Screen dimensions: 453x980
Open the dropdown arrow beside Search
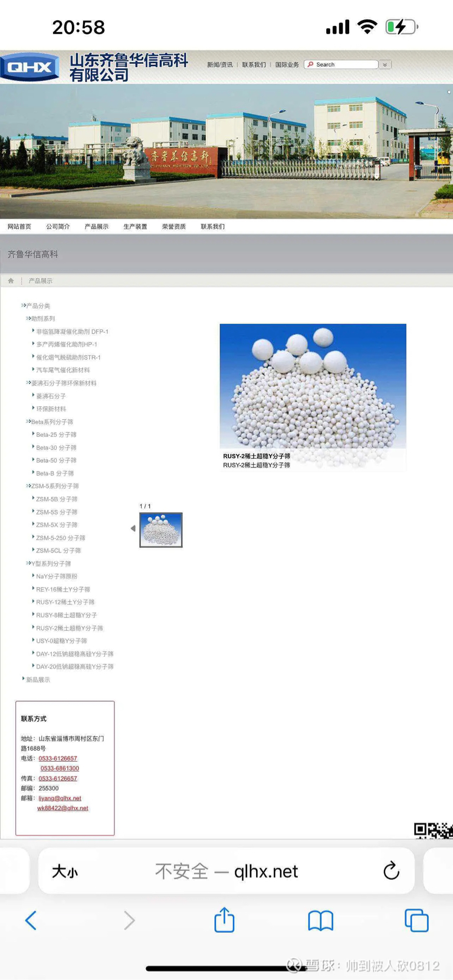pos(385,64)
